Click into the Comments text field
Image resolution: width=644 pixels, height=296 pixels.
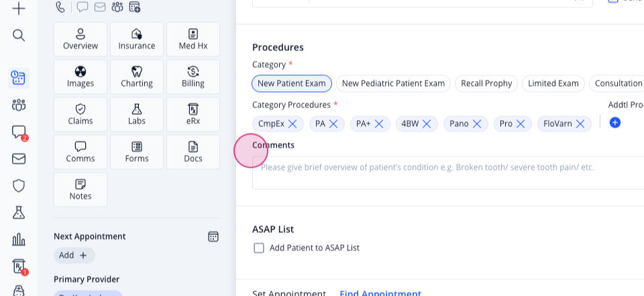(x=448, y=172)
